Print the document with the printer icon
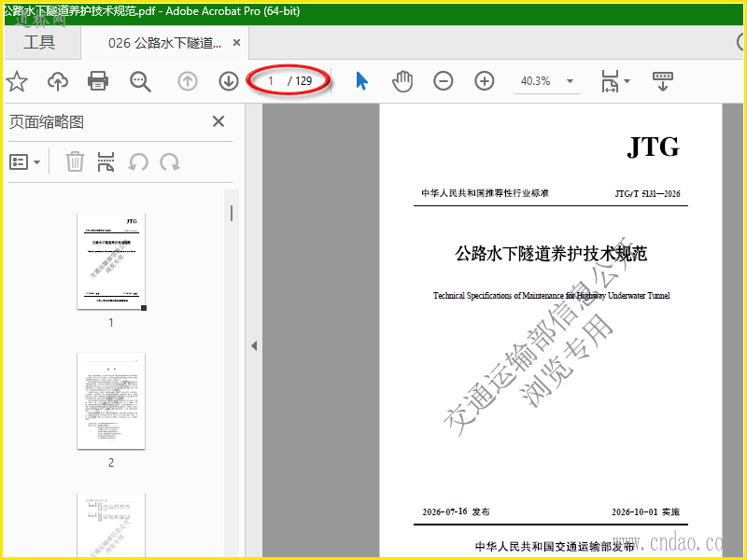This screenshot has width=747, height=560. pos(98,81)
